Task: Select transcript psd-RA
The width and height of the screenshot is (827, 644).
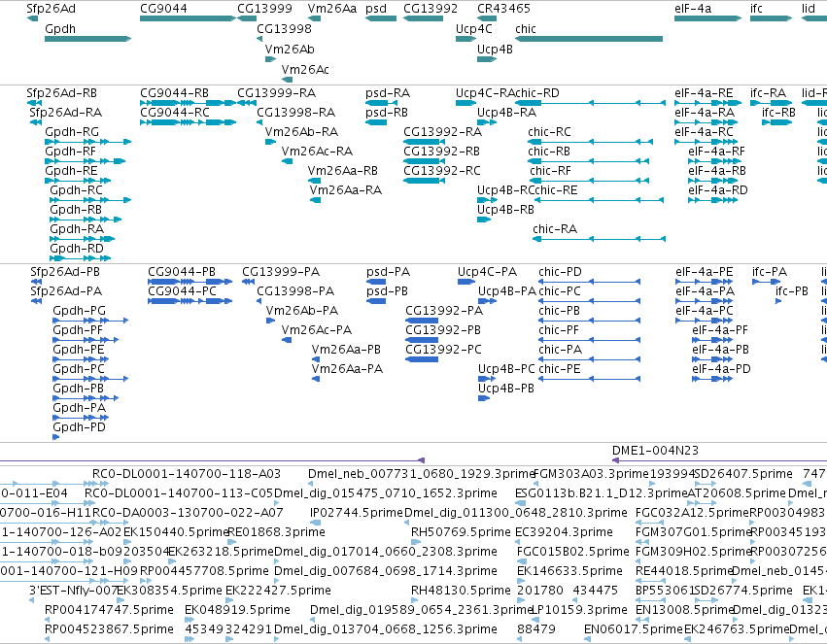Action: click(381, 103)
